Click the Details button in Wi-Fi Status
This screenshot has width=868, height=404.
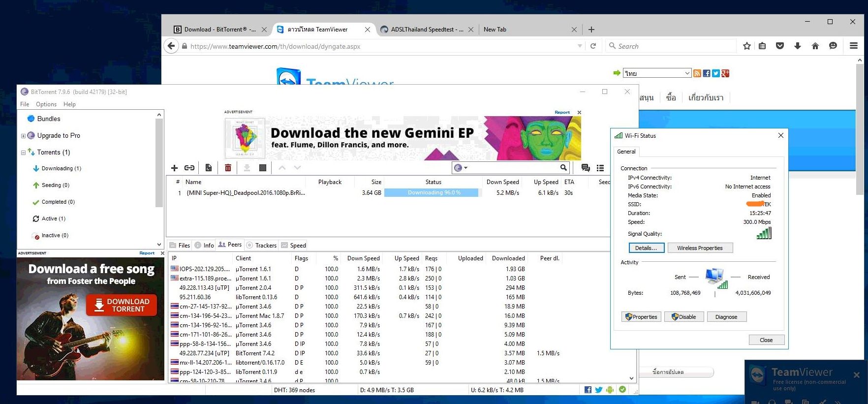[x=646, y=248]
